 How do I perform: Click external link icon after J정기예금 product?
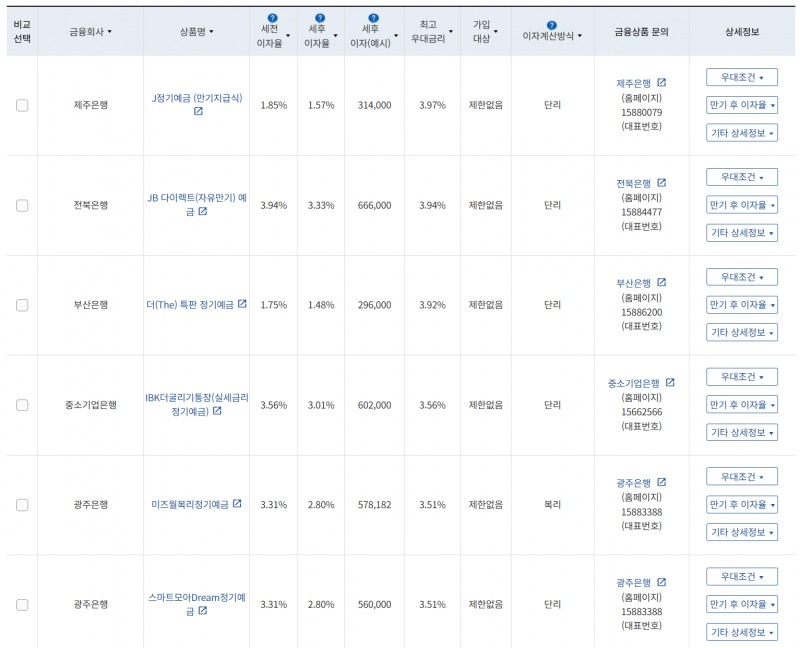[198, 111]
